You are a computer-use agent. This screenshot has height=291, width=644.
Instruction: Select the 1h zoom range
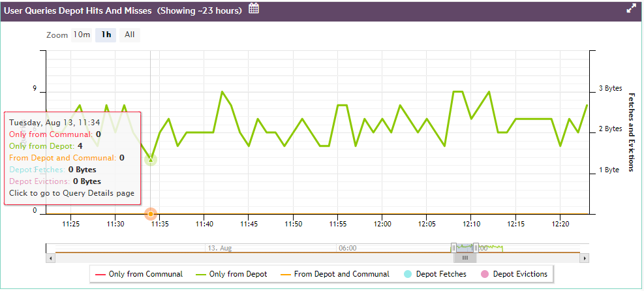pyautogui.click(x=106, y=35)
